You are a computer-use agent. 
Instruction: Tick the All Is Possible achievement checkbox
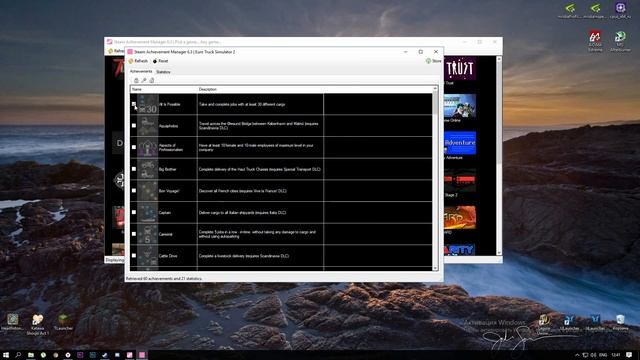(134, 104)
